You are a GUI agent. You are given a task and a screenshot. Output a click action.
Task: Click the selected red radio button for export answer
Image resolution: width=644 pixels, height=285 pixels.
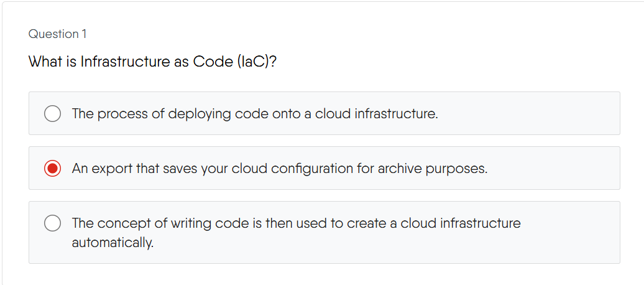tap(52, 169)
